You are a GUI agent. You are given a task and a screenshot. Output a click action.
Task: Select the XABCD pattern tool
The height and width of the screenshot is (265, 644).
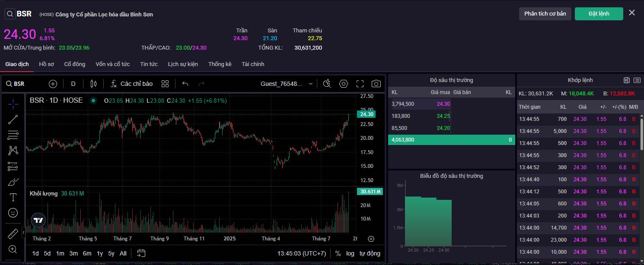click(x=13, y=151)
